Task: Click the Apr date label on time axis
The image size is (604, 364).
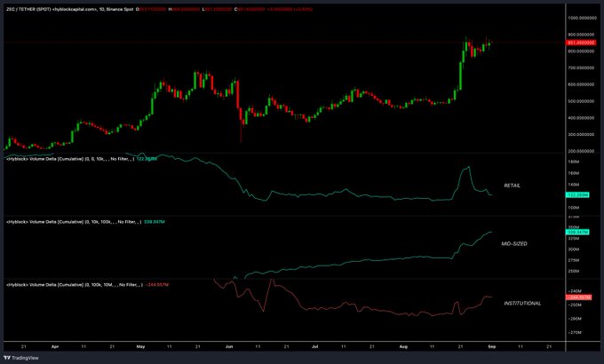Action: point(55,346)
